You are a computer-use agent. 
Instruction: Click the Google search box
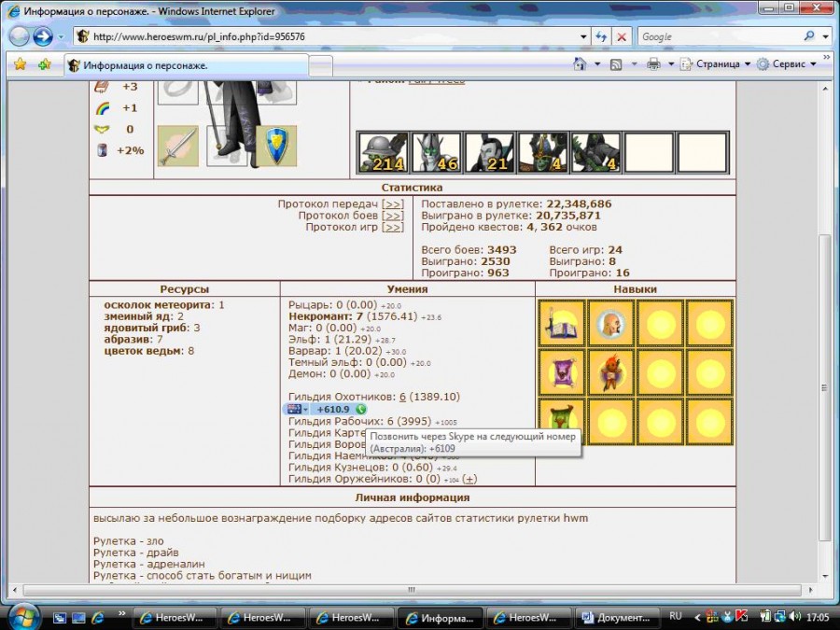(x=719, y=36)
